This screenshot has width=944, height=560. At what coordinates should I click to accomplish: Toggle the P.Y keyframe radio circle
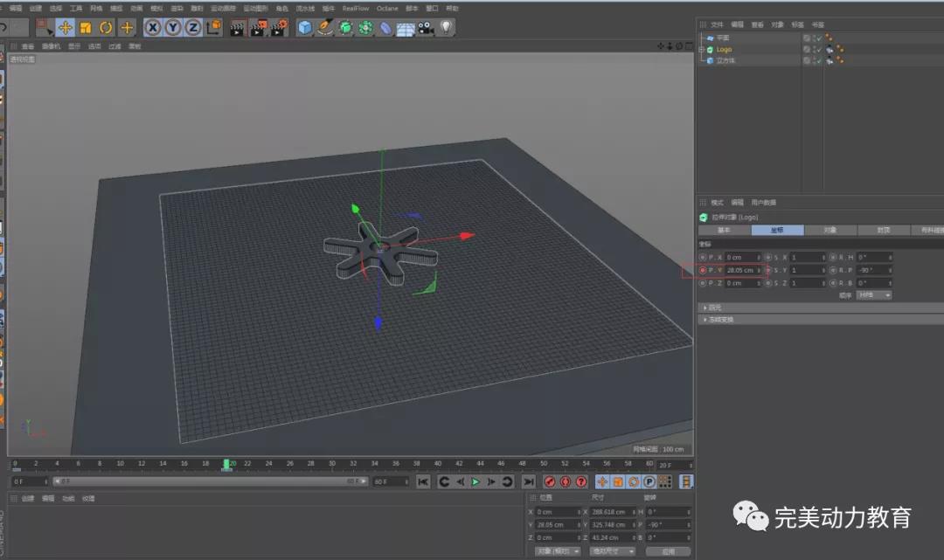(x=703, y=271)
